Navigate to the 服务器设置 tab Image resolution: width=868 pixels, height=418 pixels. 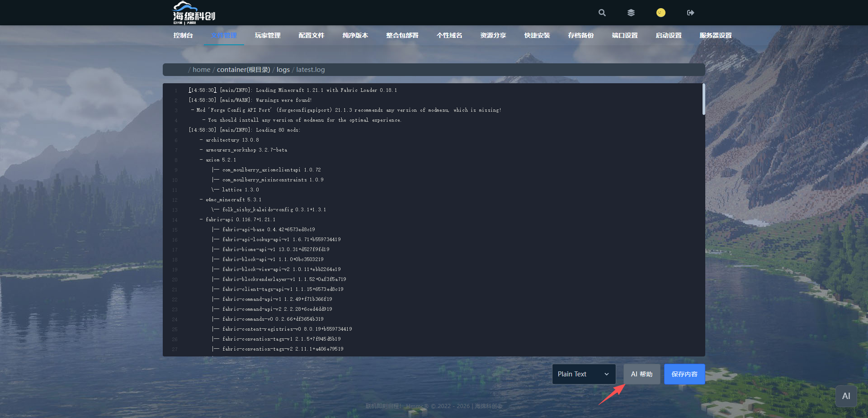point(715,35)
